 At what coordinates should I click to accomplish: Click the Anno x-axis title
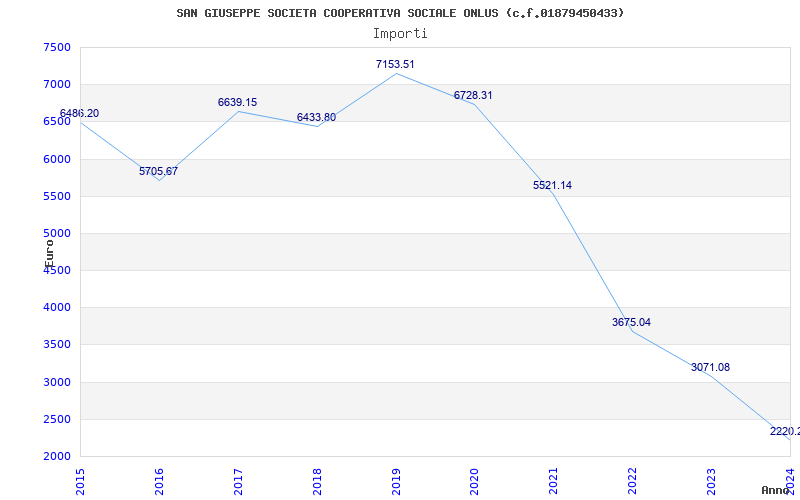[x=775, y=490]
